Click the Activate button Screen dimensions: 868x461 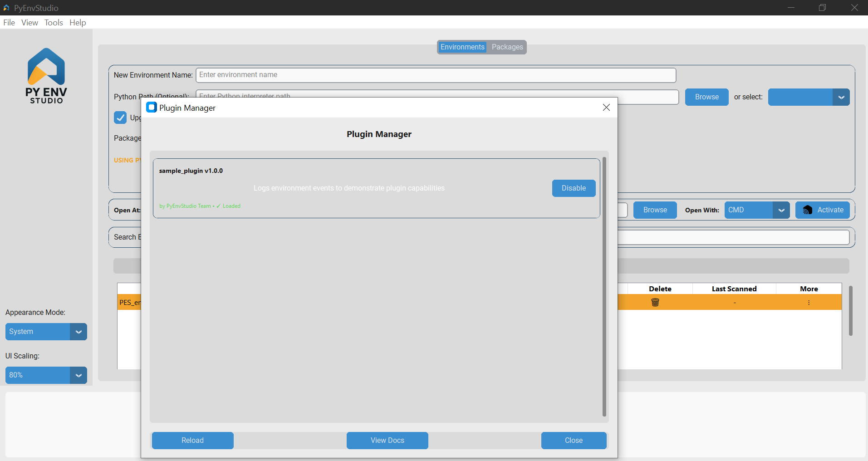point(823,210)
